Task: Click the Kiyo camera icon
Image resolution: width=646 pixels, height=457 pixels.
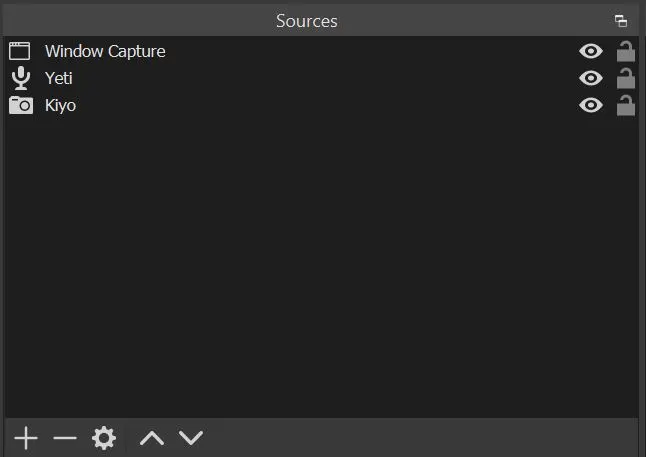Action: coord(20,105)
